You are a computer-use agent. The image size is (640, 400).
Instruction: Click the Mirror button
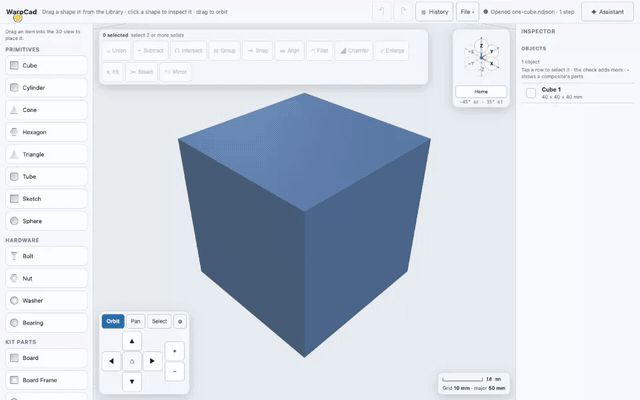pos(176,72)
